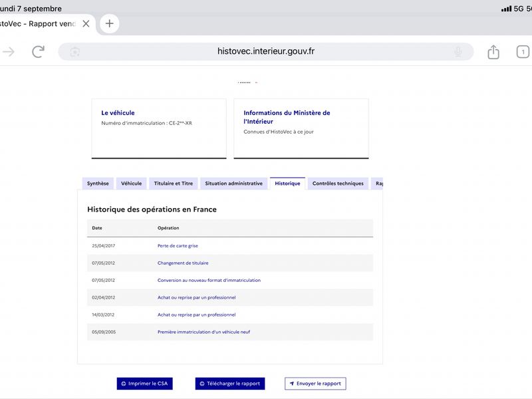This screenshot has width=532, height=399.
Task: Click the histovec.interieur.gouv.fr address bar
Action: 265,52
